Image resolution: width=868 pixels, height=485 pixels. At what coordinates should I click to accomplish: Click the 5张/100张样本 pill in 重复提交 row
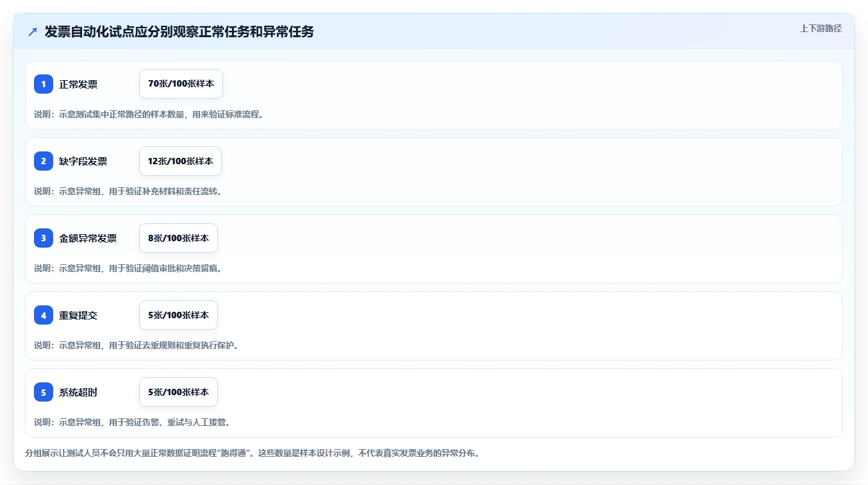[178, 315]
